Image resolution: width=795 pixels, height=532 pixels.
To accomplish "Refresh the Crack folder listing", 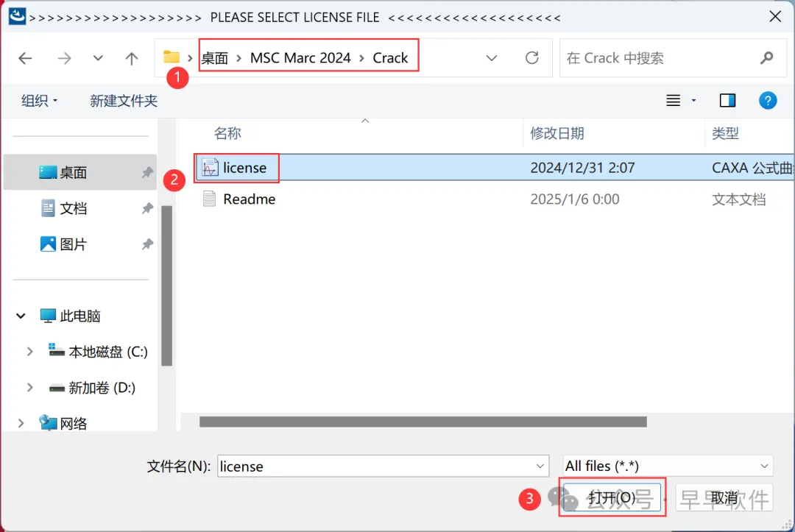I will 532,57.
